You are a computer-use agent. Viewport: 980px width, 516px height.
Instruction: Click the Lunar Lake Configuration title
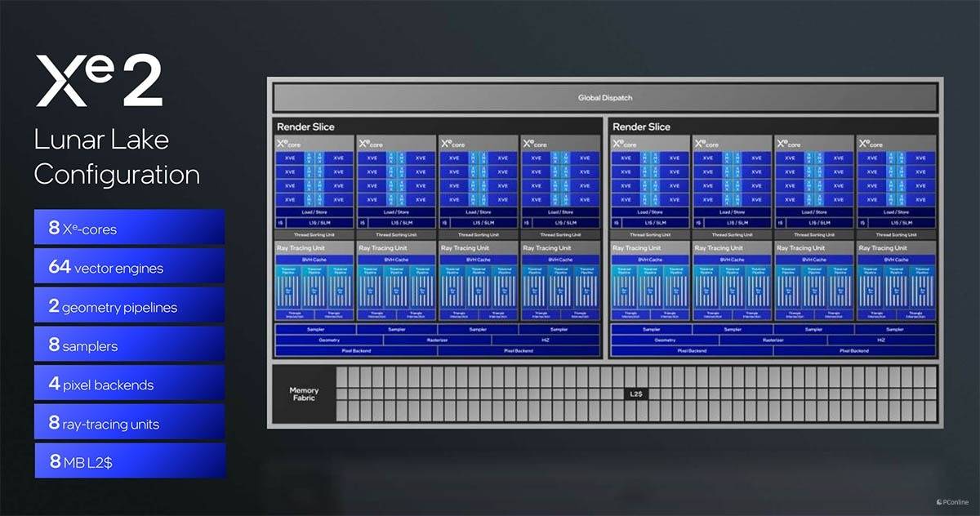[x=116, y=157]
